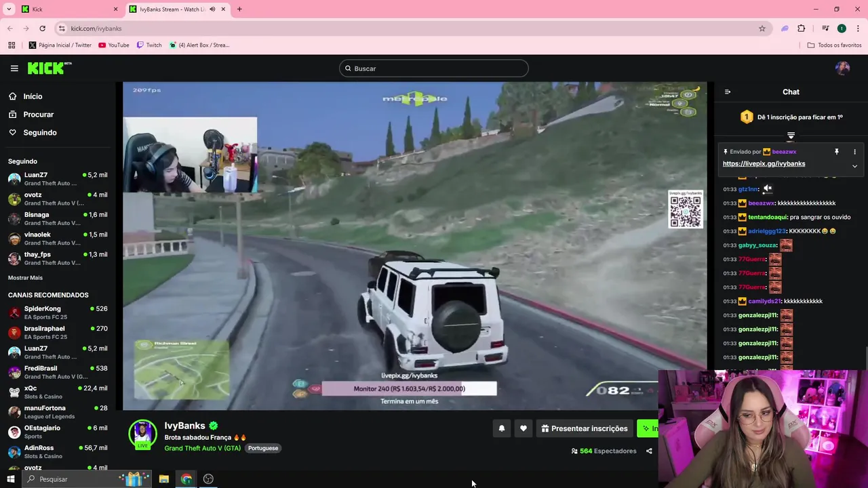Unpin the pinned chat message via pin icon
The width and height of the screenshot is (868, 488).
(837, 152)
